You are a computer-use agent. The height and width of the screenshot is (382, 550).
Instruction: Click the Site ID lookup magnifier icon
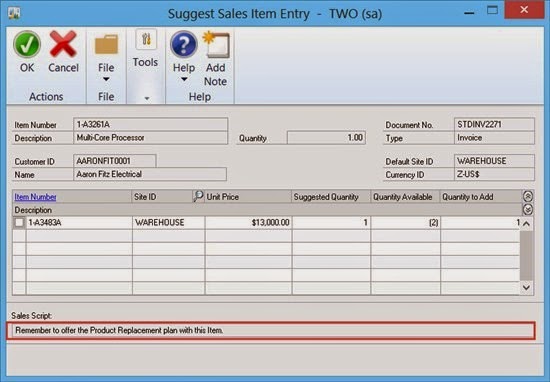[x=199, y=196]
